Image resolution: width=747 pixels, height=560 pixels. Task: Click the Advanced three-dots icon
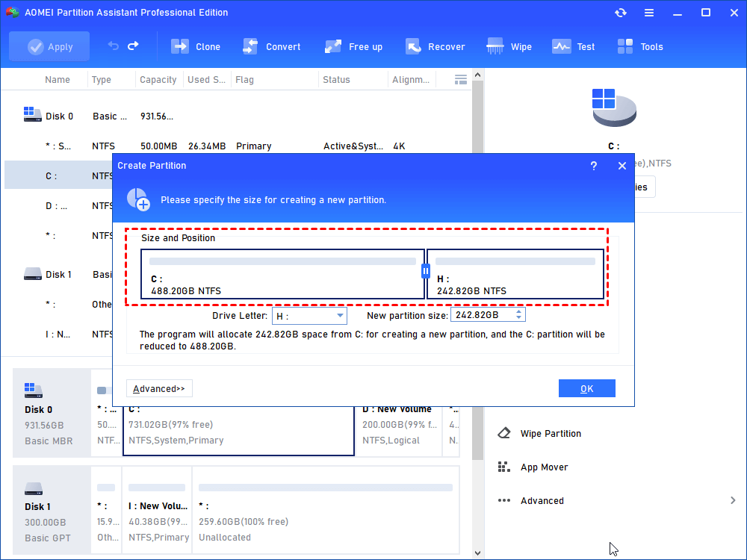point(504,500)
